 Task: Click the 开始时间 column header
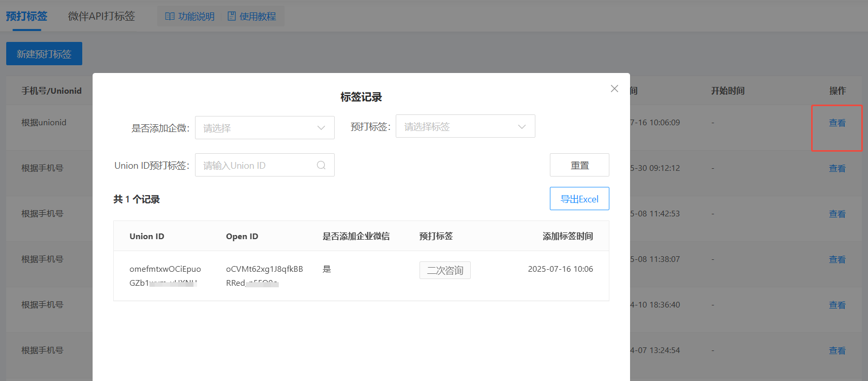[728, 91]
